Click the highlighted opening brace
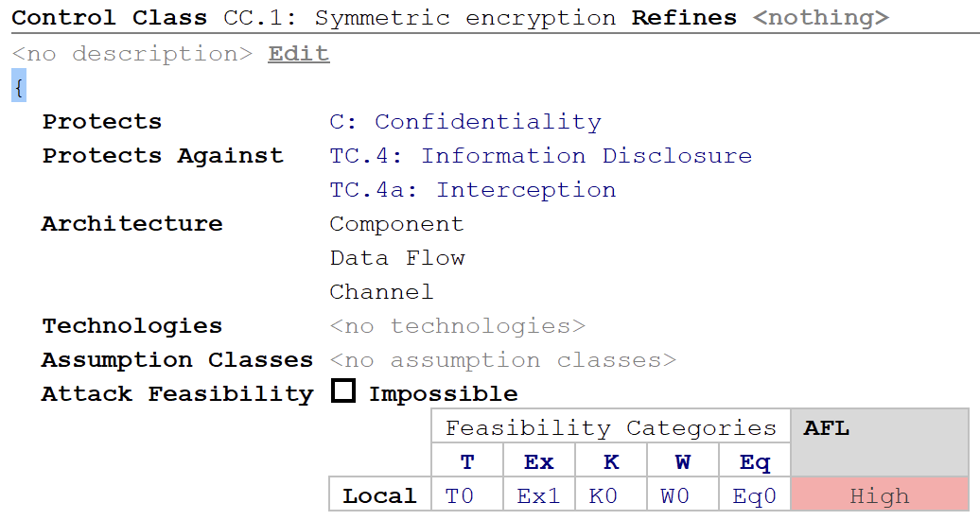This screenshot has width=980, height=520. pyautogui.click(x=19, y=87)
